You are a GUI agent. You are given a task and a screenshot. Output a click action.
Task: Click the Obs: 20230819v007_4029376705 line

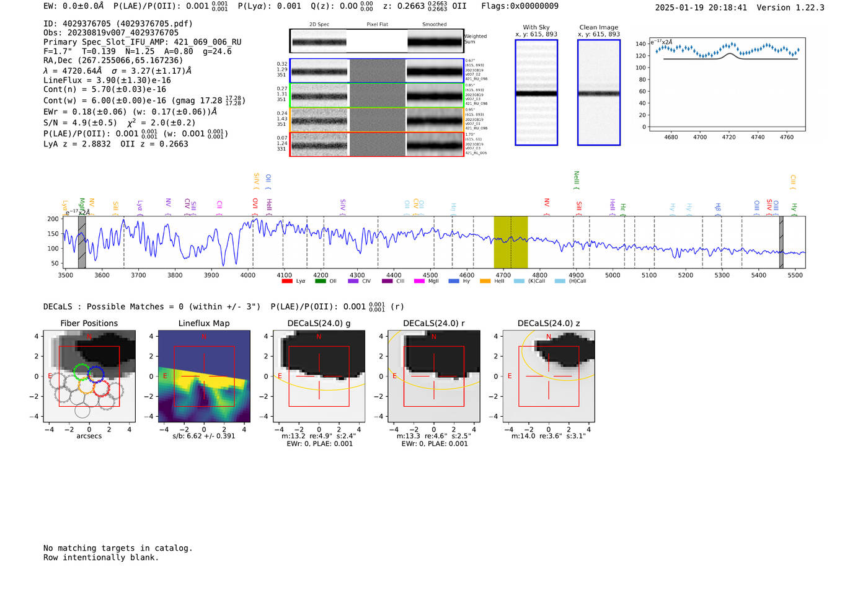111,33
